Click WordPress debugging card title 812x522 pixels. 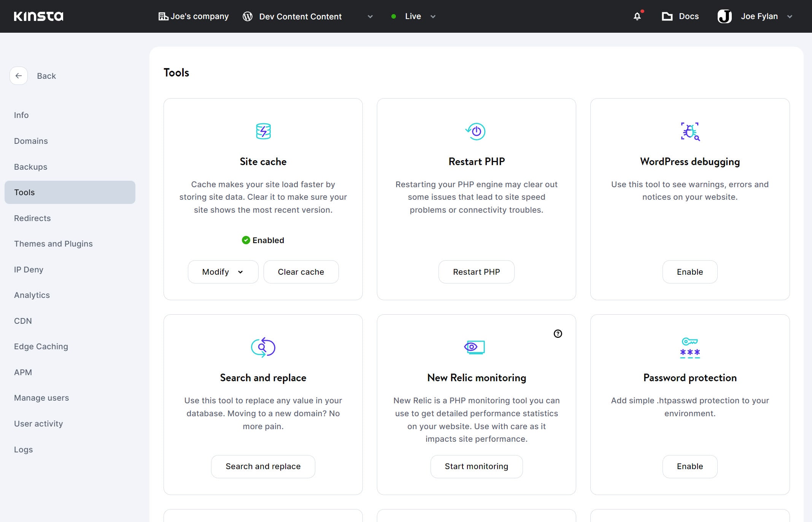[690, 162]
